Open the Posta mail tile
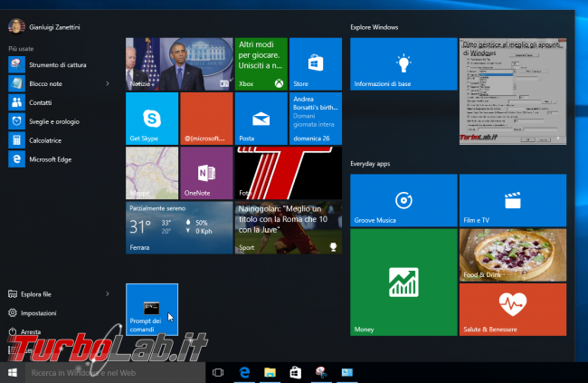This screenshot has height=383, width=588. point(261,119)
